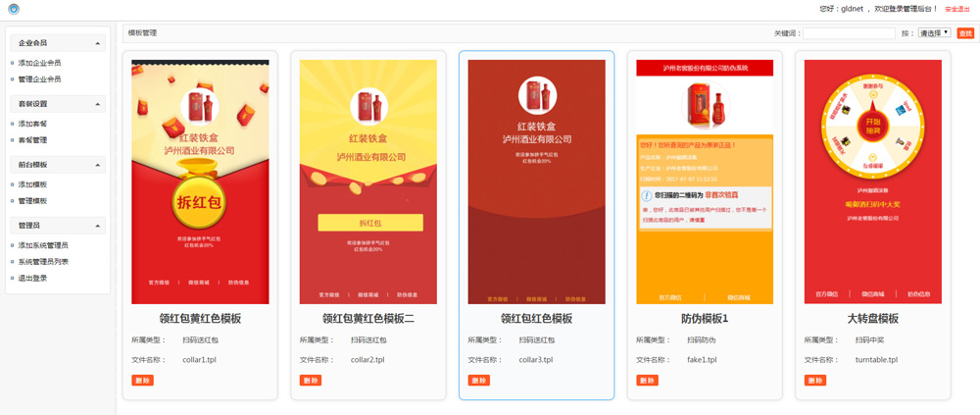Delete the turntable.tpl template
The width and height of the screenshot is (980, 415).
tap(815, 380)
